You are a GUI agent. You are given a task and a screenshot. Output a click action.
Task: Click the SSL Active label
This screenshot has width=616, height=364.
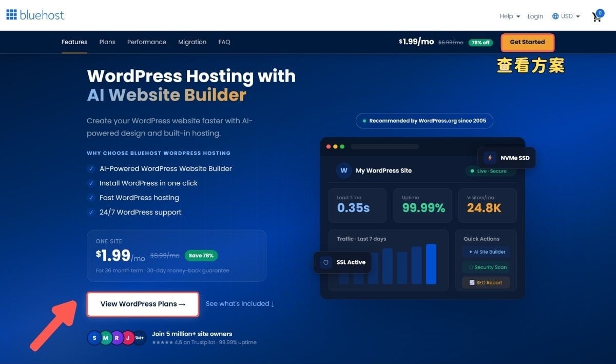click(351, 262)
